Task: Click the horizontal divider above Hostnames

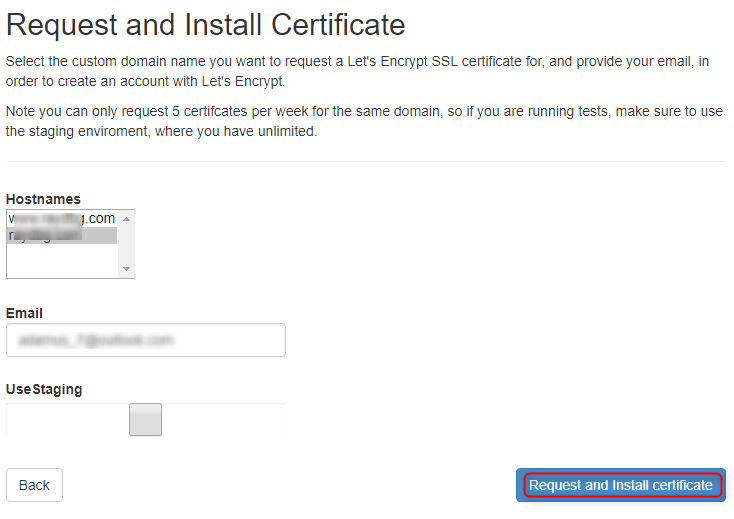Action: (x=366, y=161)
